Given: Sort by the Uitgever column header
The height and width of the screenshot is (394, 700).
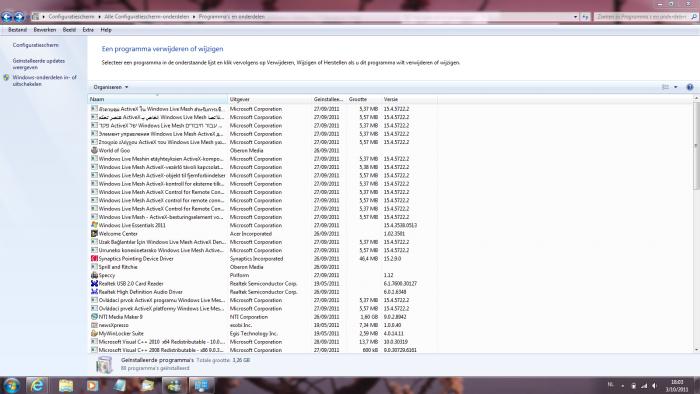Looking at the screenshot, I should point(269,99).
